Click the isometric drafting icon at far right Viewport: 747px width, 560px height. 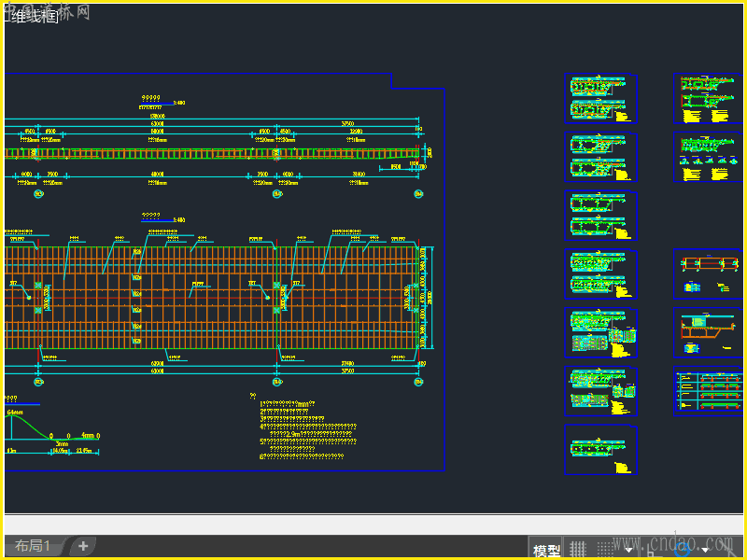coord(727,550)
